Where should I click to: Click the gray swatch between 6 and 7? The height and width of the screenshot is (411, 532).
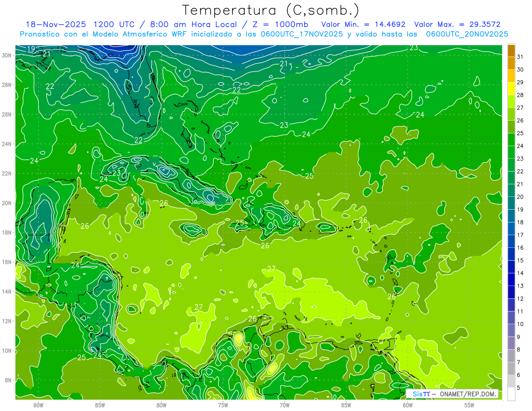[512, 369]
